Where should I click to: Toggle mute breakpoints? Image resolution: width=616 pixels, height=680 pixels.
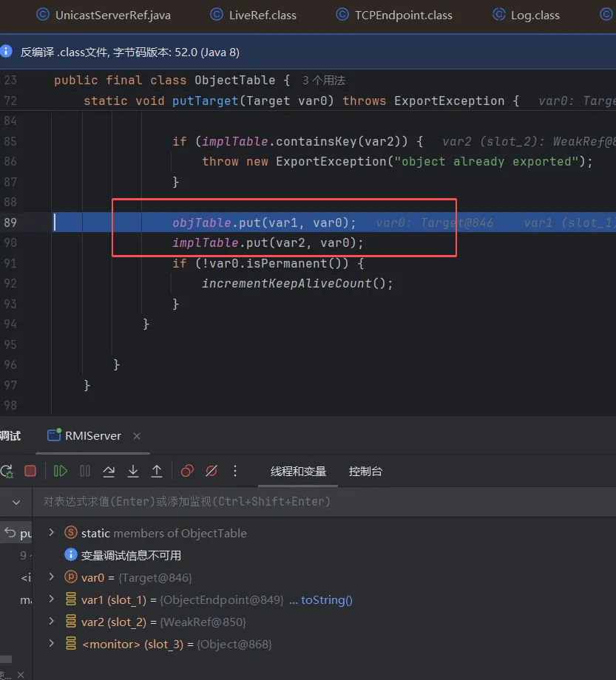click(211, 471)
